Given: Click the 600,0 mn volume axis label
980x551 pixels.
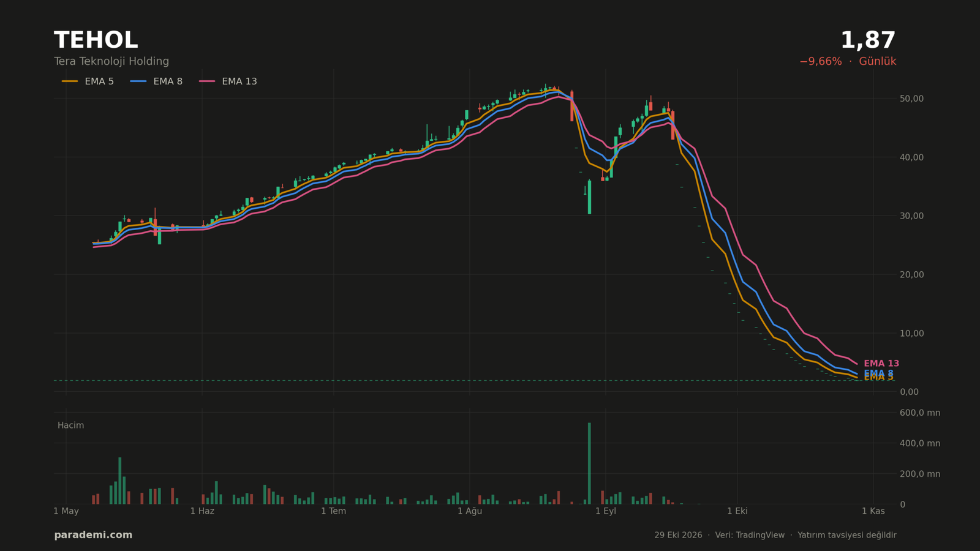Looking at the screenshot, I should pyautogui.click(x=919, y=413).
